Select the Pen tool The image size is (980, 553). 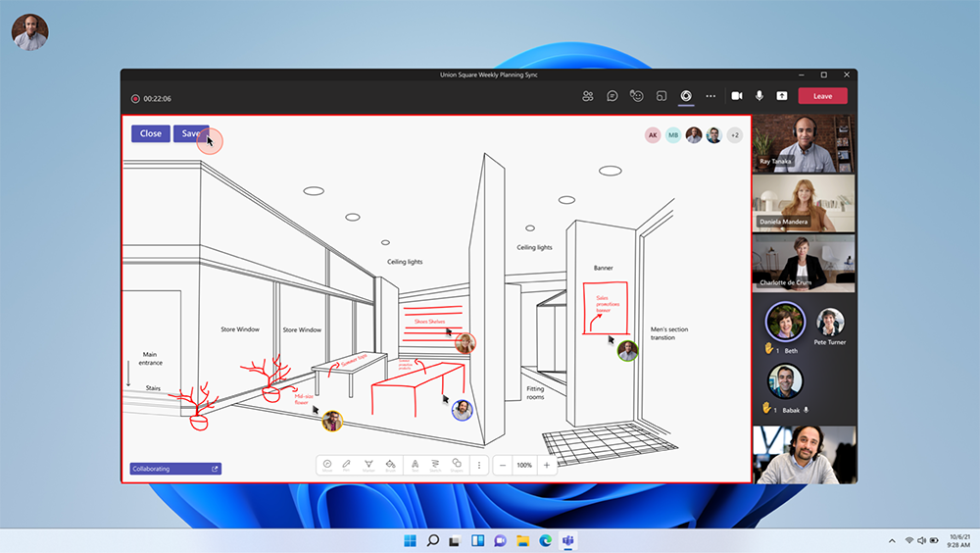(346, 465)
